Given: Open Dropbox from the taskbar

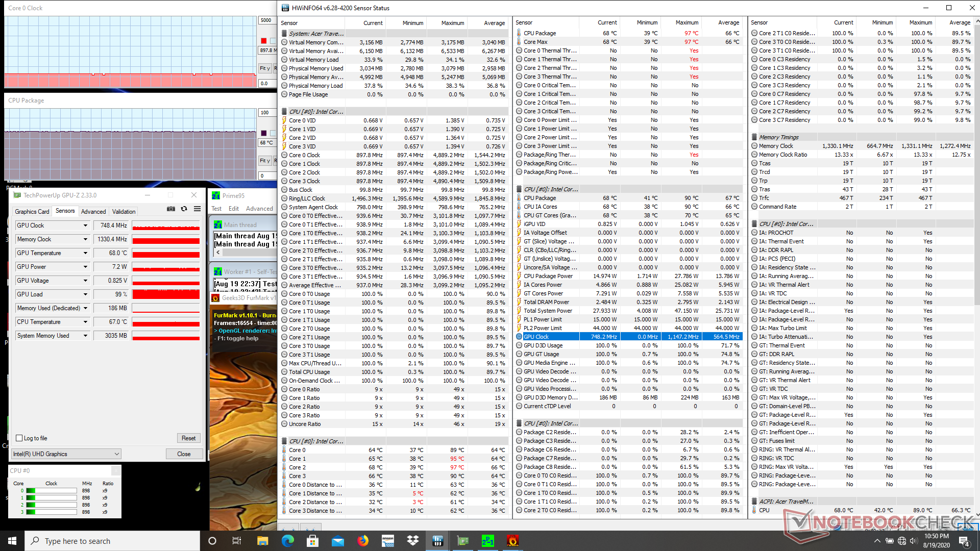Looking at the screenshot, I should pos(413,541).
